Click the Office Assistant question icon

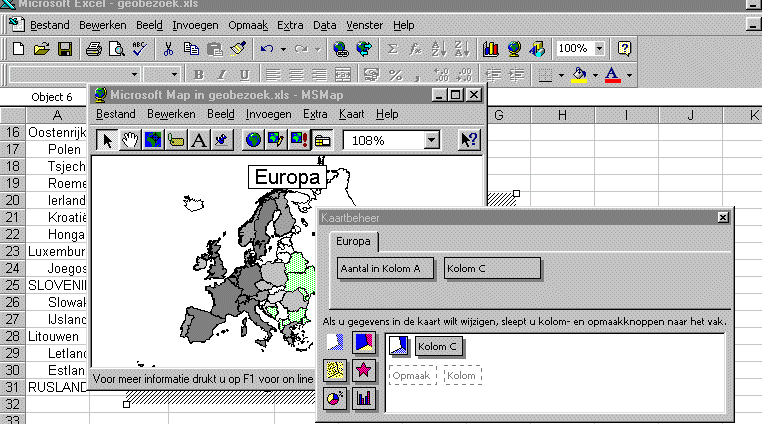(624, 49)
